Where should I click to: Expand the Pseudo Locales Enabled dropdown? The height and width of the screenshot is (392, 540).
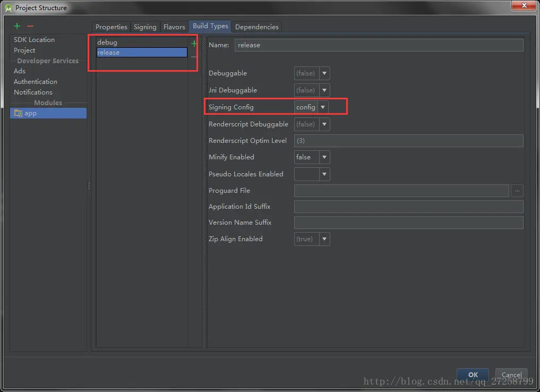324,174
